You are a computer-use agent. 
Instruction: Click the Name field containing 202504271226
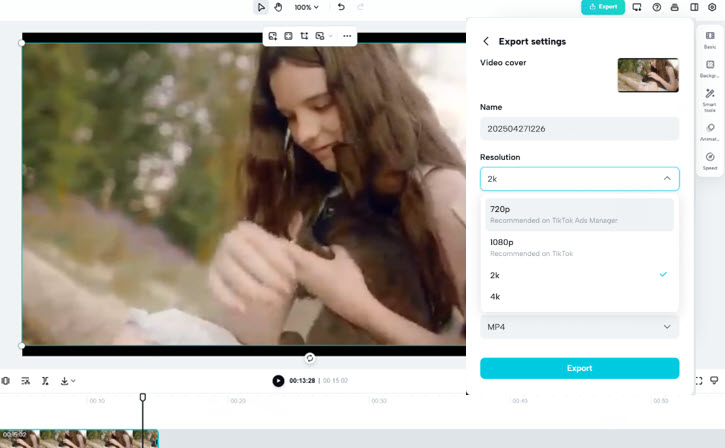pos(579,129)
